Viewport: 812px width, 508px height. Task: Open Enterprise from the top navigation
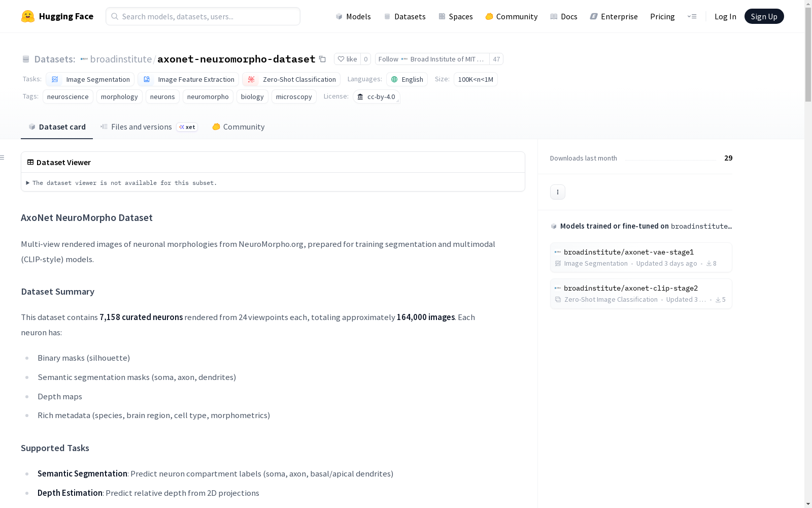(x=614, y=16)
